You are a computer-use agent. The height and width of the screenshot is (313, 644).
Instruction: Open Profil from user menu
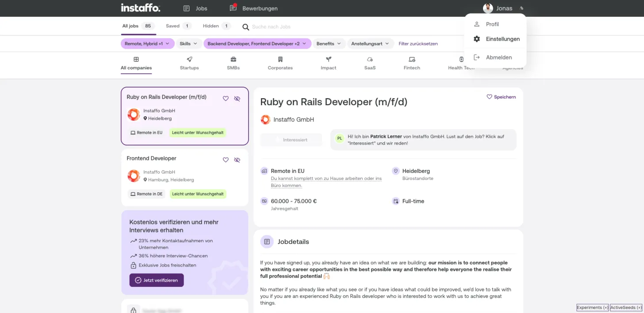pyautogui.click(x=495, y=24)
